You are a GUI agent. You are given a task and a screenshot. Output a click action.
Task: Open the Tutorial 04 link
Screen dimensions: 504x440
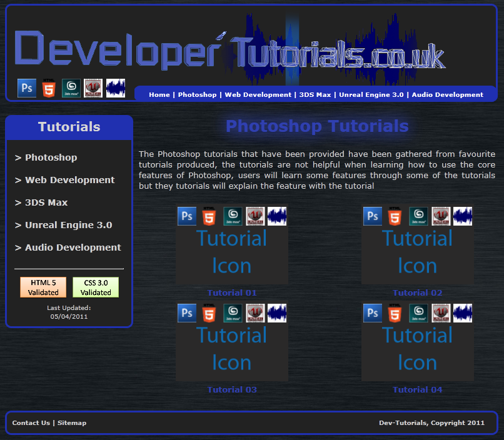(x=418, y=390)
